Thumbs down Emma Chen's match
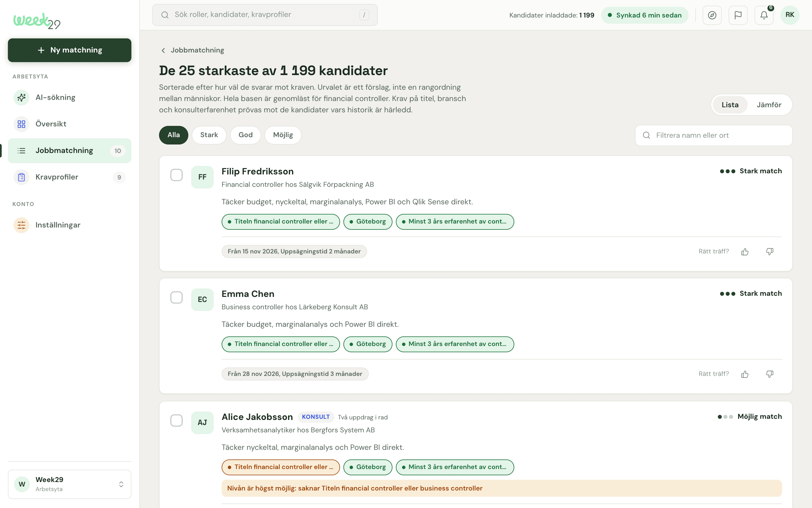Viewport: 812px width, 508px height. pos(770,374)
